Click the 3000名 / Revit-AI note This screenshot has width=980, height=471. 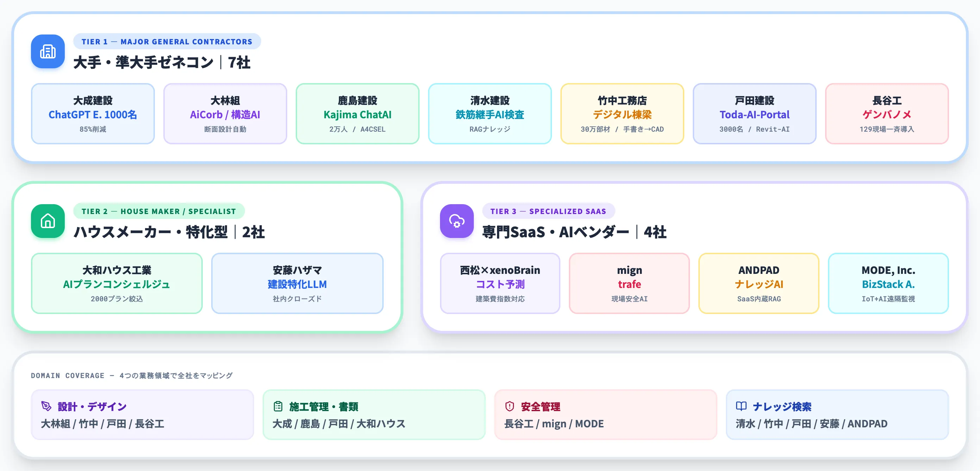[755, 129]
